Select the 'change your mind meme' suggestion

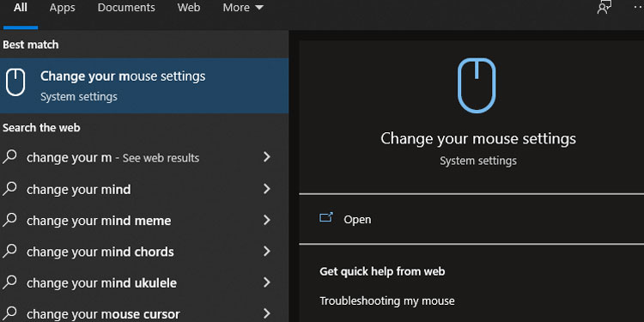click(x=144, y=221)
